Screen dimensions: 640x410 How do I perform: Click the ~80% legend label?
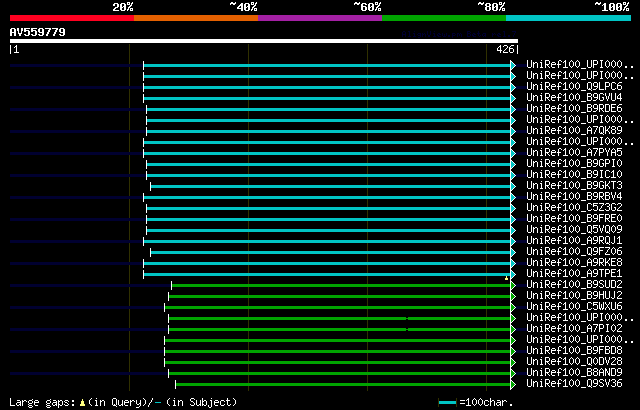tap(491, 7)
